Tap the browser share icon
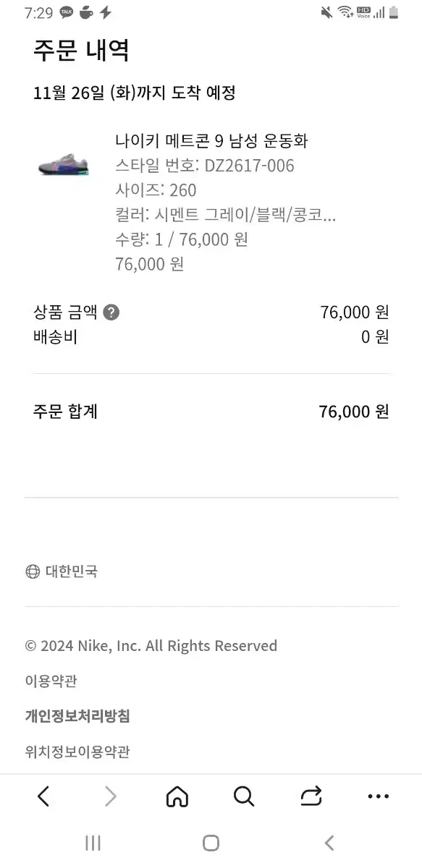Screen dimensions: 422x868 (x=311, y=796)
